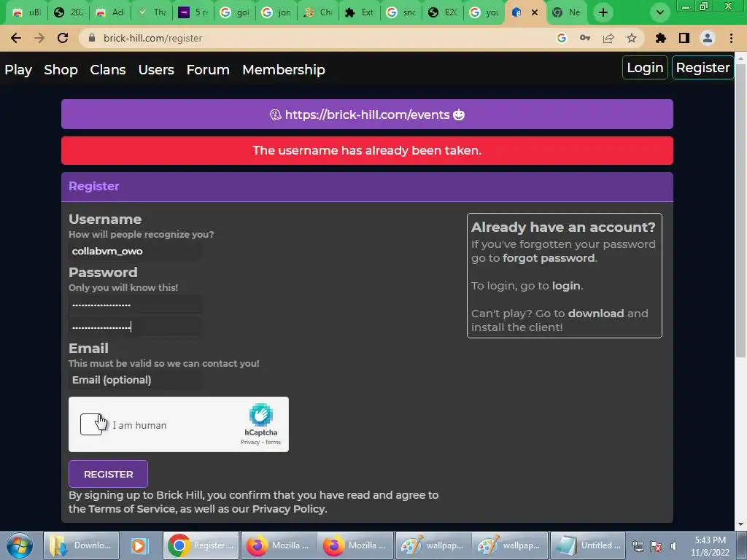The height and width of the screenshot is (560, 747).
Task: Switch to the Ext extensions tab
Action: (x=360, y=12)
